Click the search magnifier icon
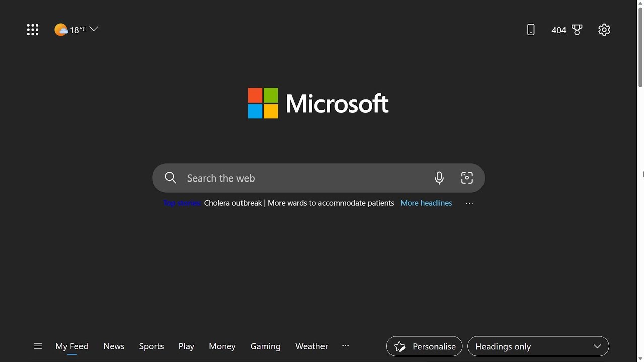 coord(171,178)
